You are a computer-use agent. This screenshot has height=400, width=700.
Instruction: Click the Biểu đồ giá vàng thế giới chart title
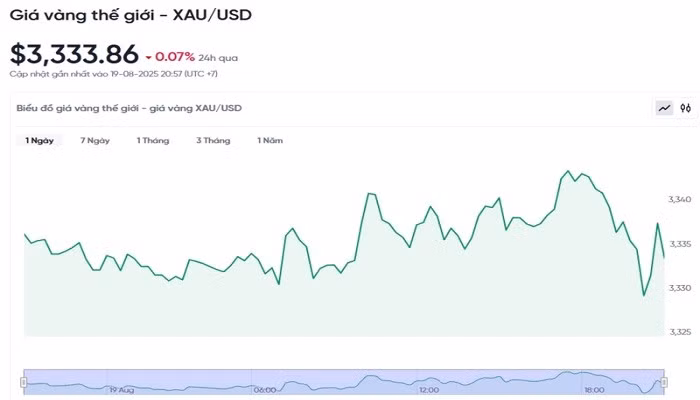pyautogui.click(x=128, y=108)
